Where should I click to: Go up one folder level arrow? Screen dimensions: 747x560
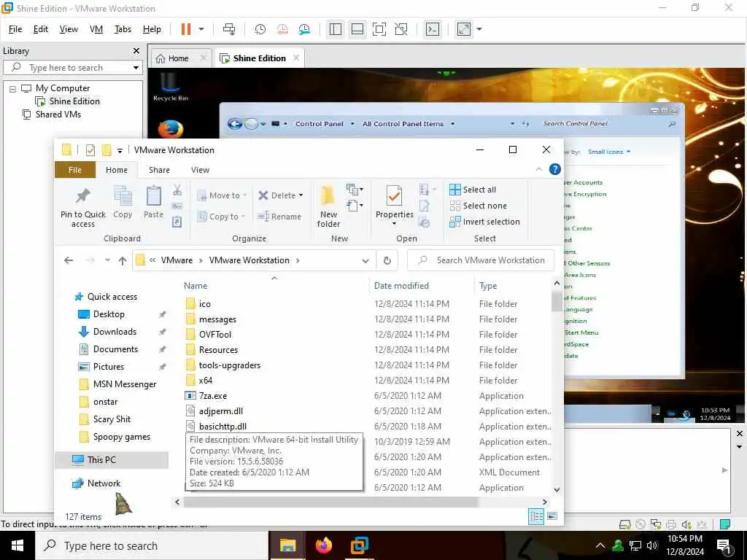(123, 260)
